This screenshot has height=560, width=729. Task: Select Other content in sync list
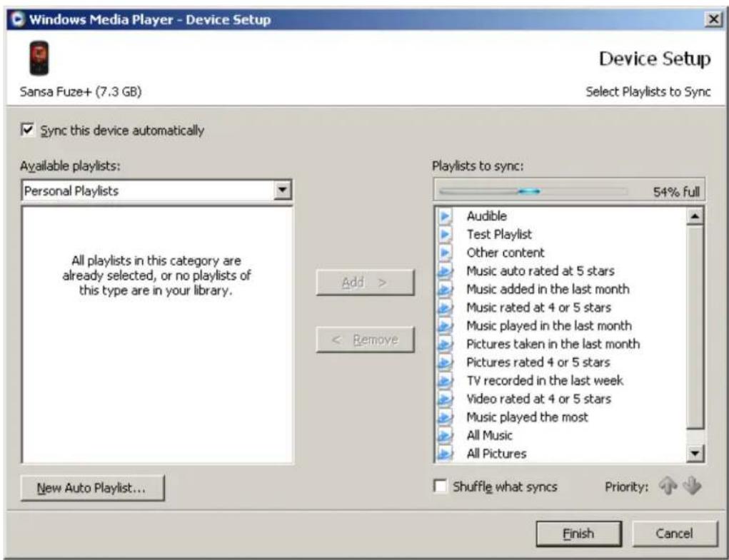click(506, 253)
